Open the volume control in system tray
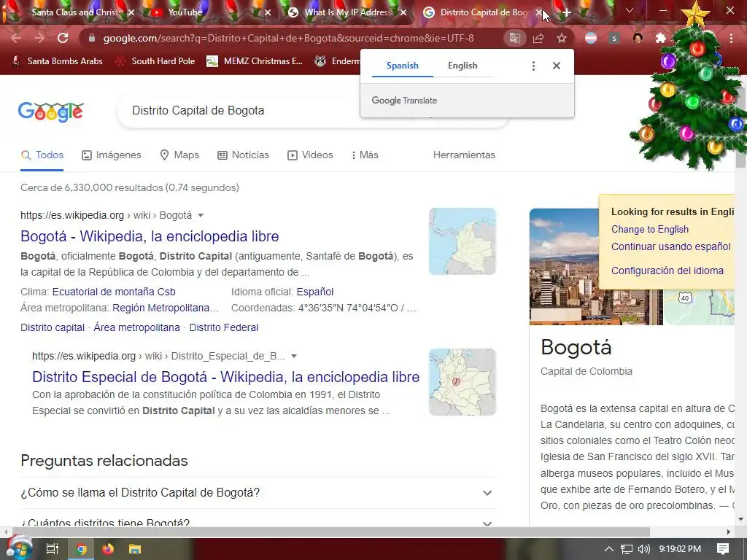 tap(644, 549)
